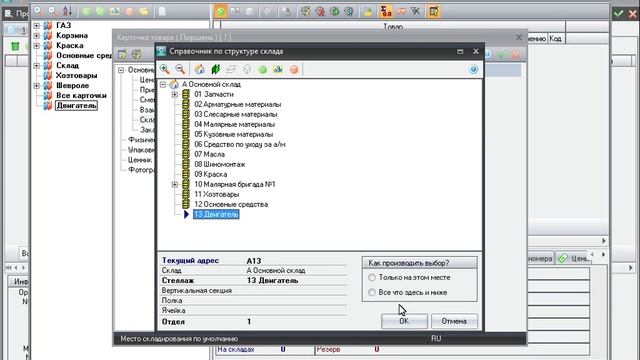The image size is (640, 360).
Task: Click the highlighted green plus icon in goods toolbar
Action: coord(221,11)
